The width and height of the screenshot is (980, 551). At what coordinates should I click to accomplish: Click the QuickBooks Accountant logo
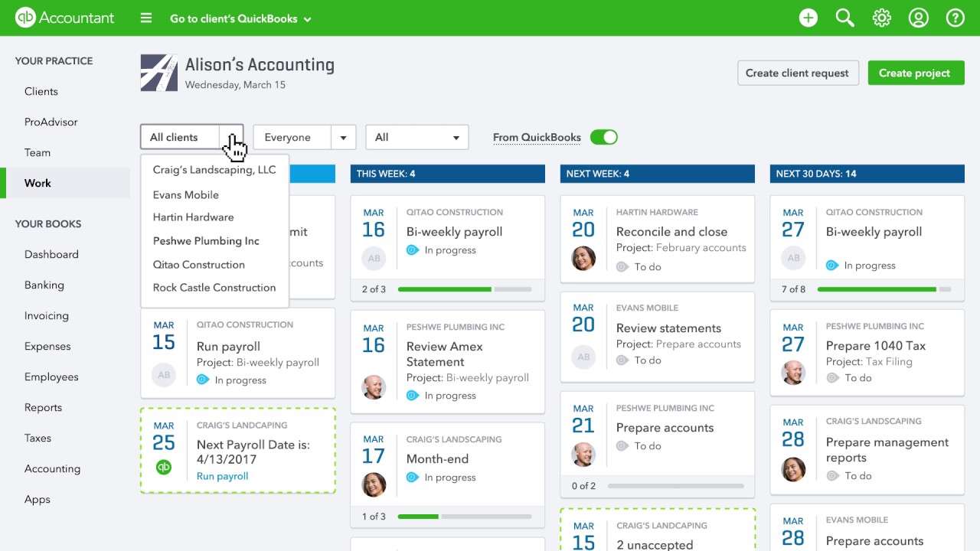64,18
